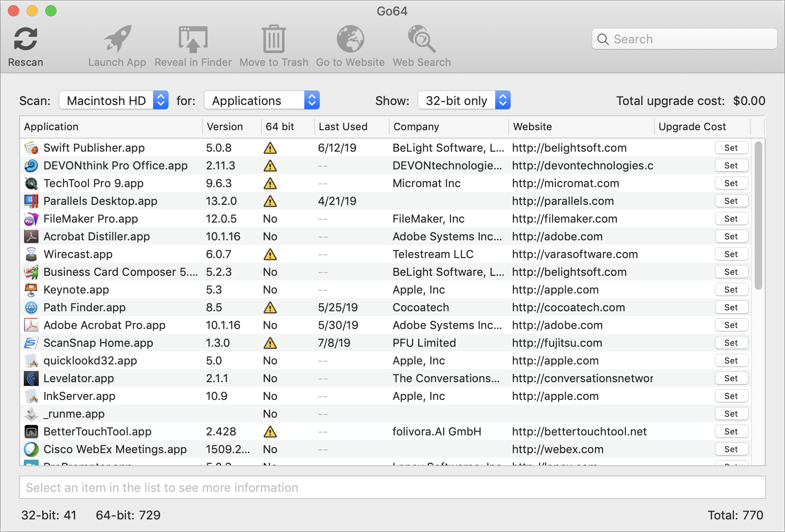Click the Total upgrade cost $0.00 value
The height and width of the screenshot is (532, 785).
(749, 101)
